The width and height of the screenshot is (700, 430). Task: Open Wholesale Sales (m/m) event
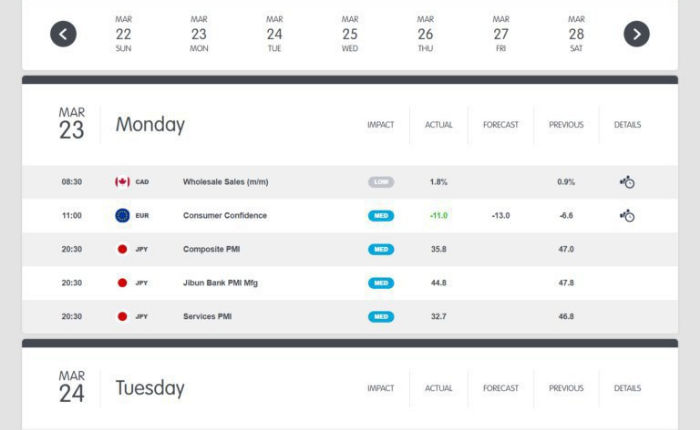[225, 182]
